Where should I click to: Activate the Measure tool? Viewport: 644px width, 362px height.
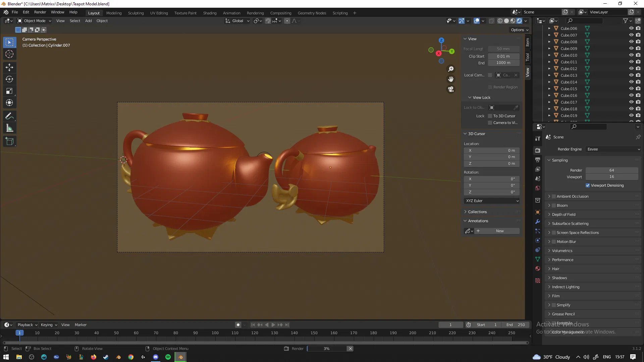pos(9,128)
